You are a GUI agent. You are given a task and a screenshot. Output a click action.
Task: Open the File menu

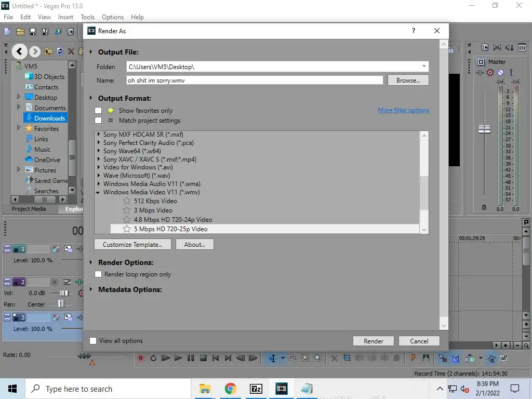click(8, 17)
